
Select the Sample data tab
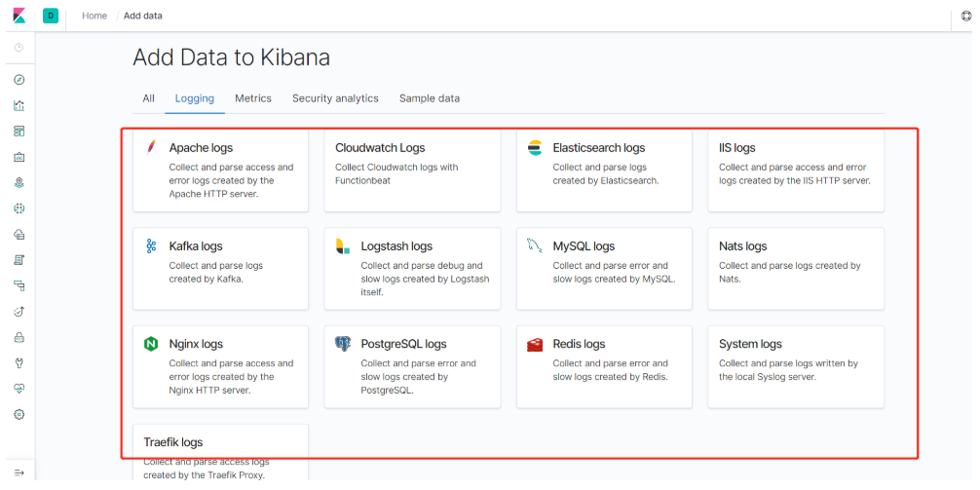[430, 98]
